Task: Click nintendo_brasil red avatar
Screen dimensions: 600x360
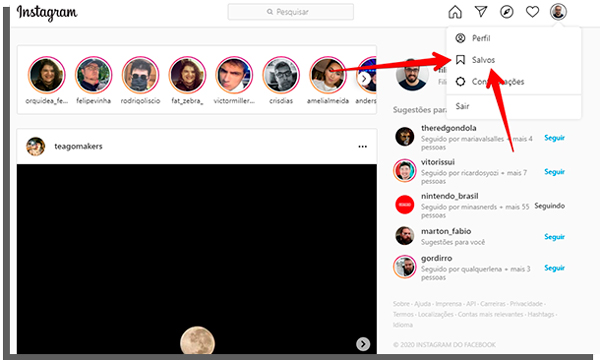Action: click(404, 205)
